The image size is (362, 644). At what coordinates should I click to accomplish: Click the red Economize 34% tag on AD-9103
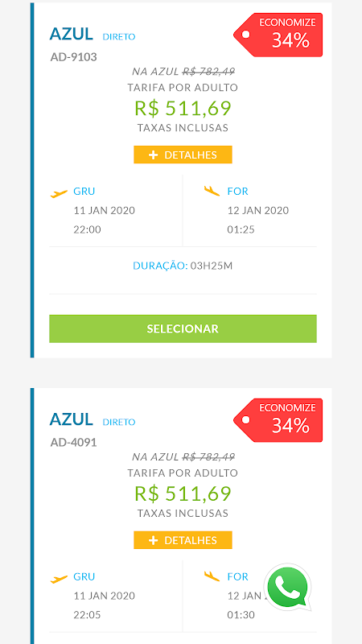(278, 35)
